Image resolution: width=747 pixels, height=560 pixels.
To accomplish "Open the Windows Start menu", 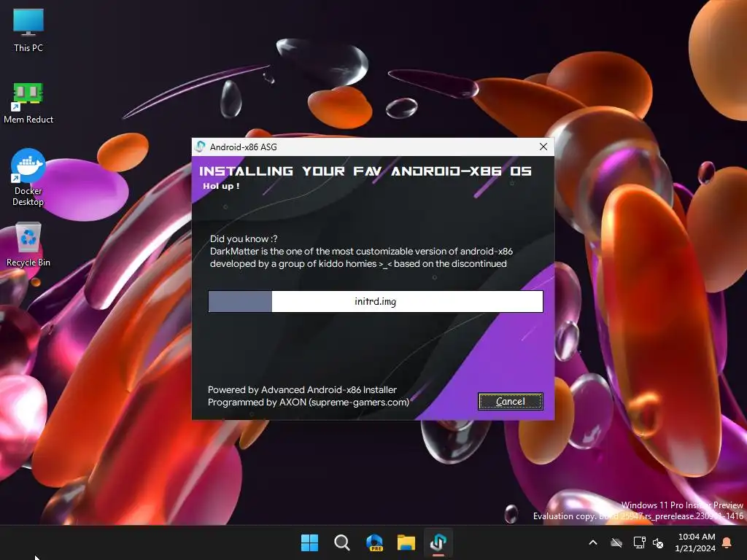I will point(309,542).
